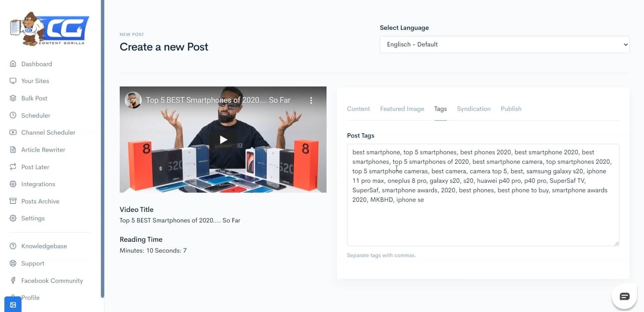Click the 'Minutes: 10 Seconds: 7' reading time
The image size is (644, 312).
tap(153, 251)
